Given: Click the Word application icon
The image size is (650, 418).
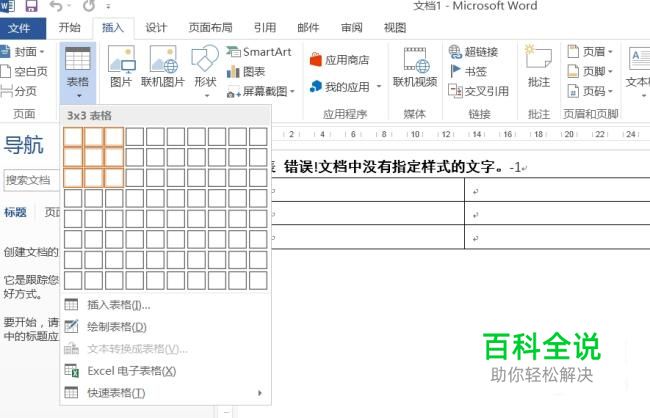Looking at the screenshot, I should (7, 5).
